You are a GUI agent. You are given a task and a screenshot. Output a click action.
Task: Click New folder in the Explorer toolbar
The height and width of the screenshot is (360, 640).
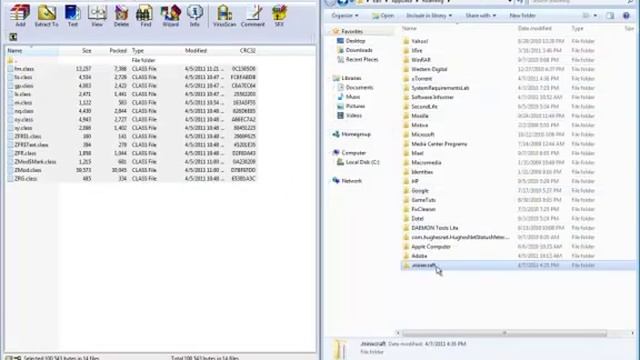point(522,16)
